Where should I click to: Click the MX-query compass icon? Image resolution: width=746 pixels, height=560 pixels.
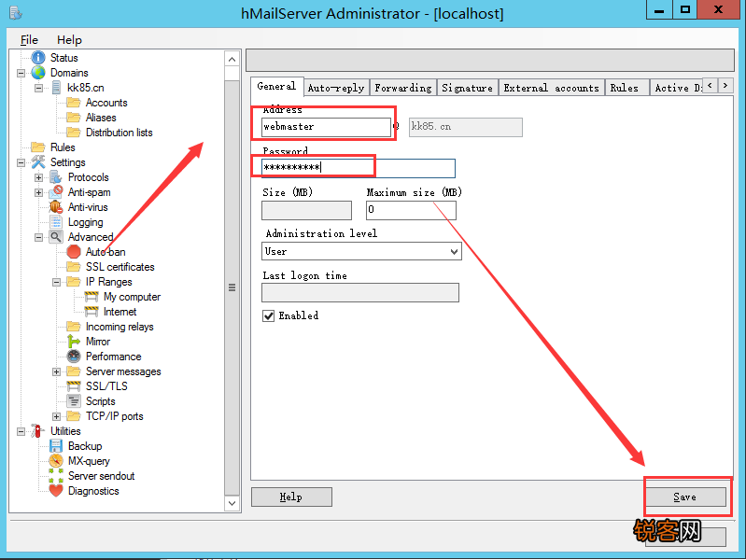point(56,461)
